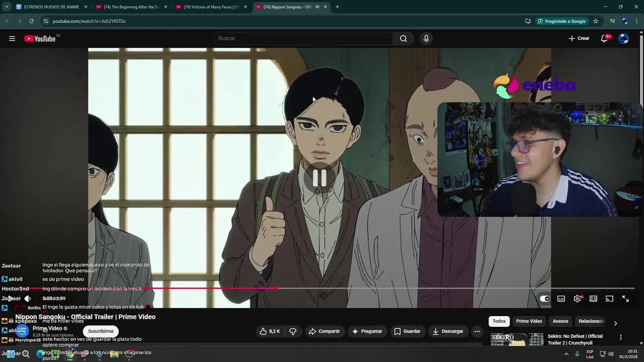Open player settings gear
The image size is (644, 362).
coord(577,299)
